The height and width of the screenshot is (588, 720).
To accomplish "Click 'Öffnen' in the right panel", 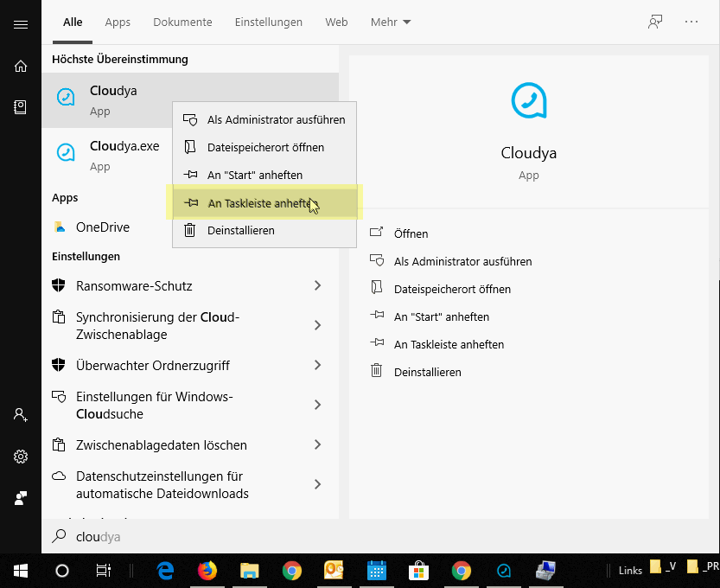I will 411,233.
